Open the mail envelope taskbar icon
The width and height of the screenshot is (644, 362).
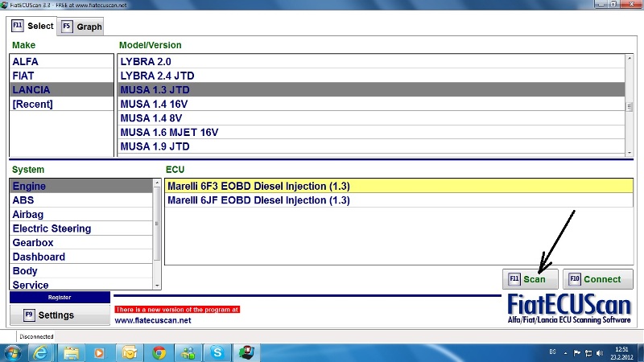pos(129,353)
